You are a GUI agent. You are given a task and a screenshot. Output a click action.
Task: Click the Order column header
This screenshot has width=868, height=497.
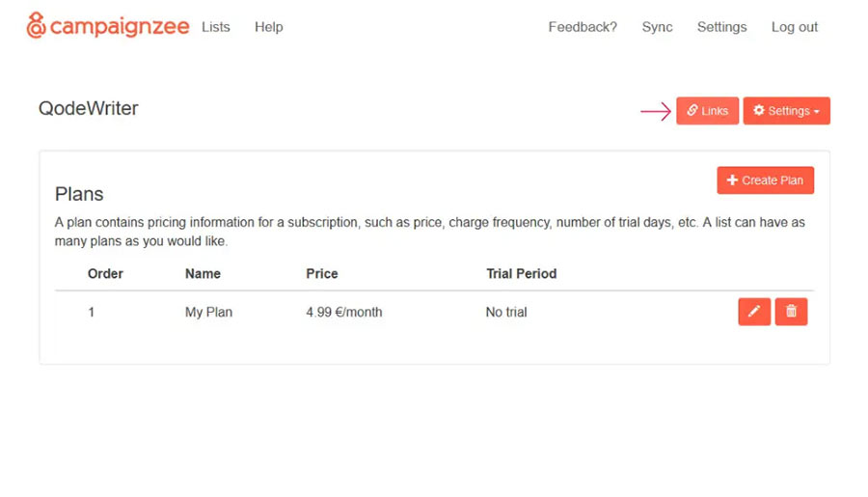(105, 273)
